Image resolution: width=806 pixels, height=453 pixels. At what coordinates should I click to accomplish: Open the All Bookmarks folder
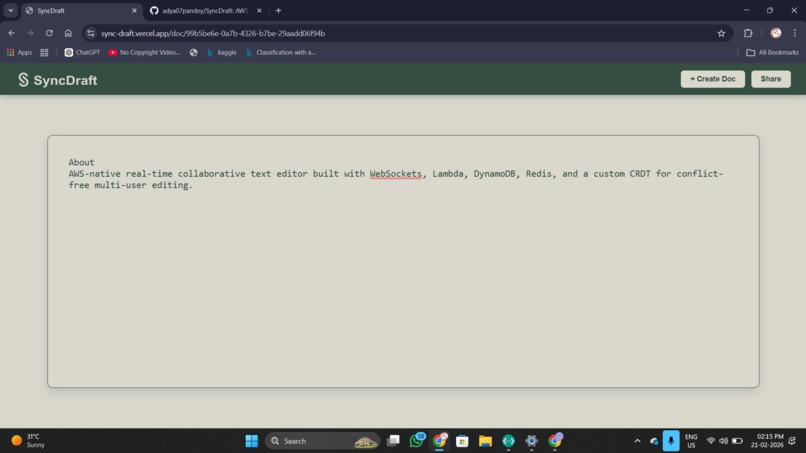click(x=772, y=52)
